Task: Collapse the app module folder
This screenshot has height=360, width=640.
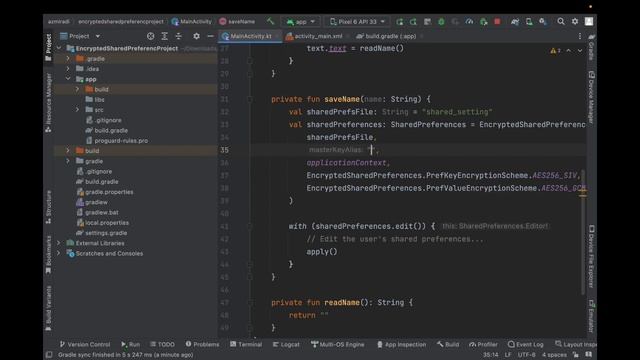Action: [x=68, y=79]
